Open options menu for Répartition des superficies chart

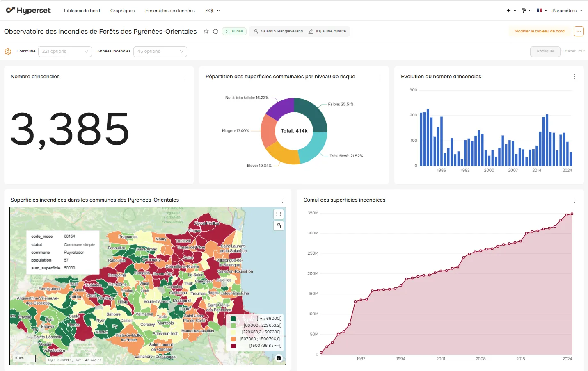point(380,77)
